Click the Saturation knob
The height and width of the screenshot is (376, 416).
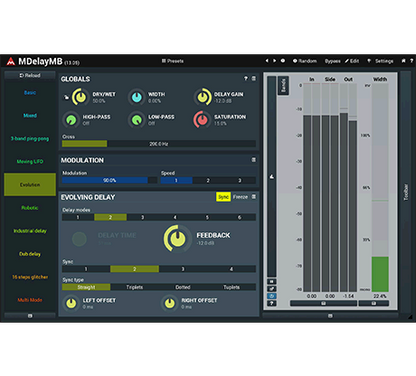202,120
